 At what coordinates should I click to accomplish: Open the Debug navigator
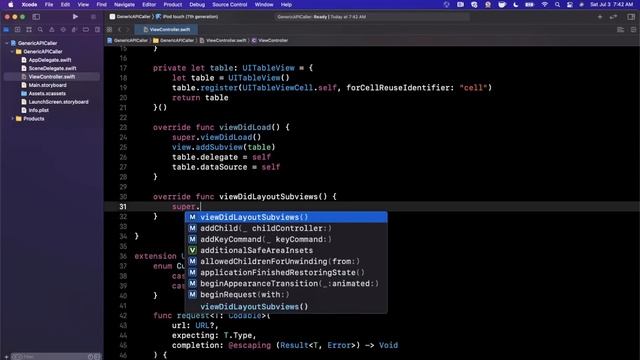pos(74,30)
